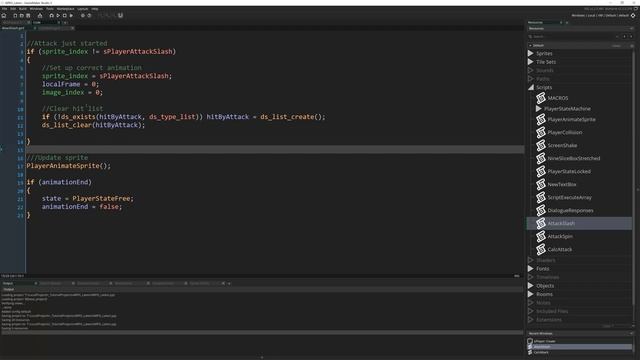Select AttackSlash in Recent Windows list
Viewport: 640px width, 360px height.
click(x=580, y=347)
